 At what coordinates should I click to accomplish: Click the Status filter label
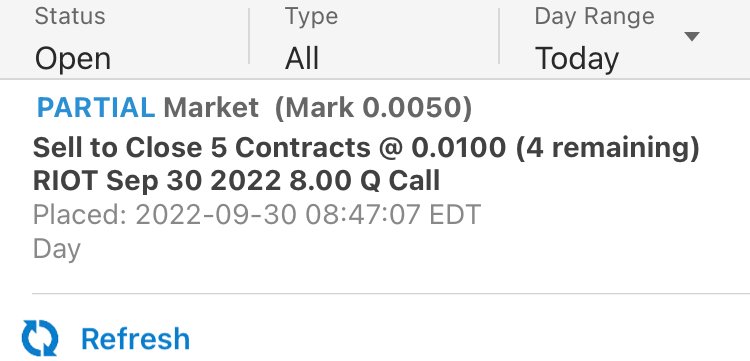(x=70, y=16)
